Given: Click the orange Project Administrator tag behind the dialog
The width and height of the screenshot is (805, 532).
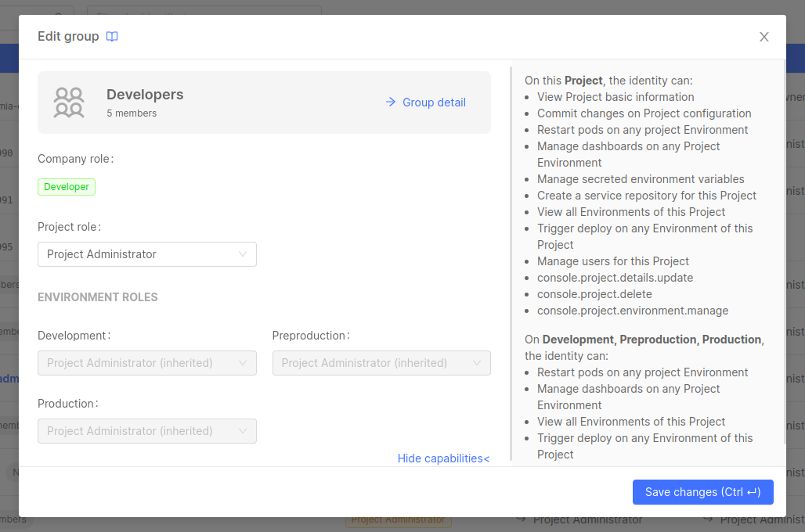Looking at the screenshot, I should [x=398, y=519].
